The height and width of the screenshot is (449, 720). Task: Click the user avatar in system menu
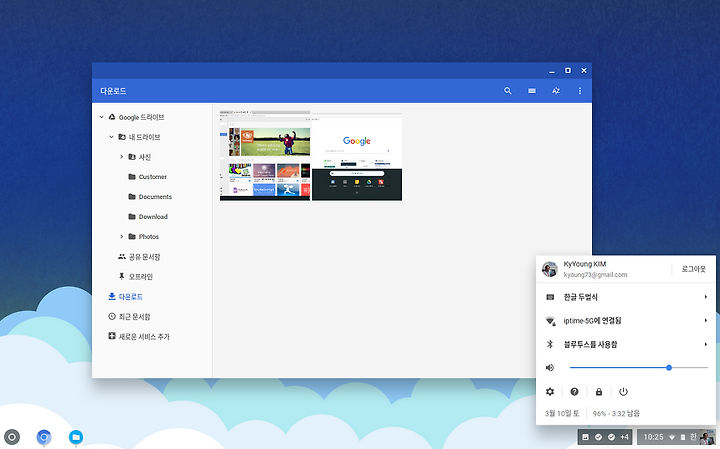pyautogui.click(x=550, y=269)
